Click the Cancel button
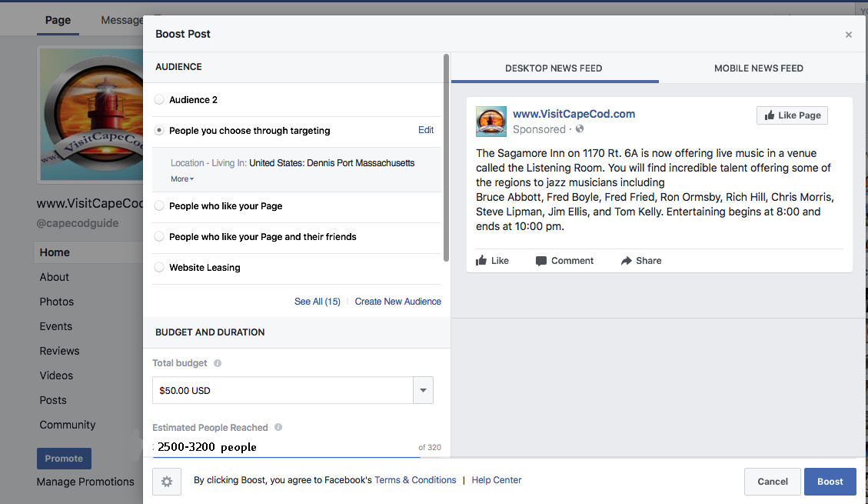The width and height of the screenshot is (868, 504). coord(772,481)
